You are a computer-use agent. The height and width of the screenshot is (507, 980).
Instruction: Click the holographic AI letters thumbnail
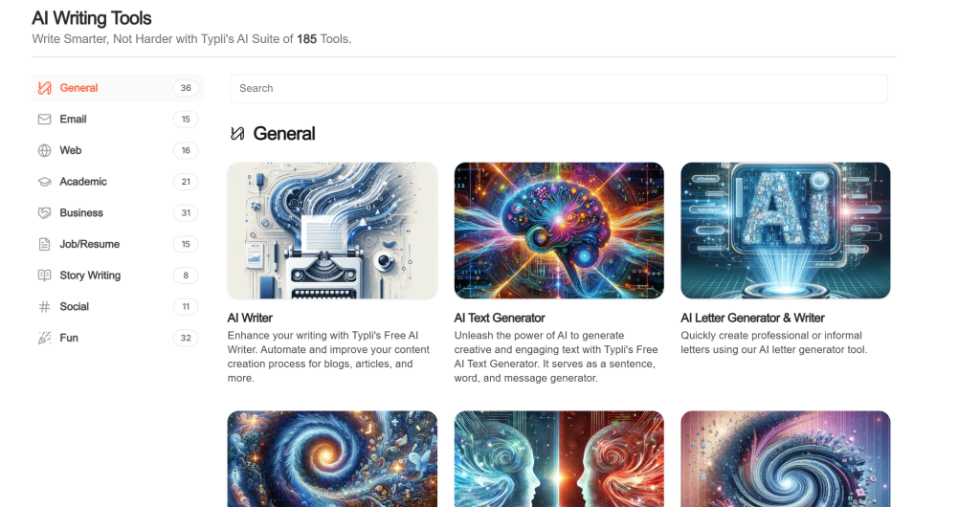786,231
